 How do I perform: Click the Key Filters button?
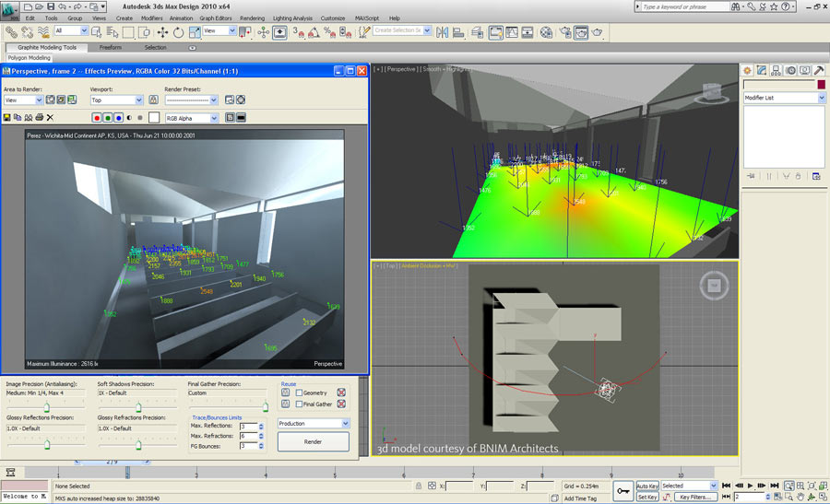coord(694,497)
